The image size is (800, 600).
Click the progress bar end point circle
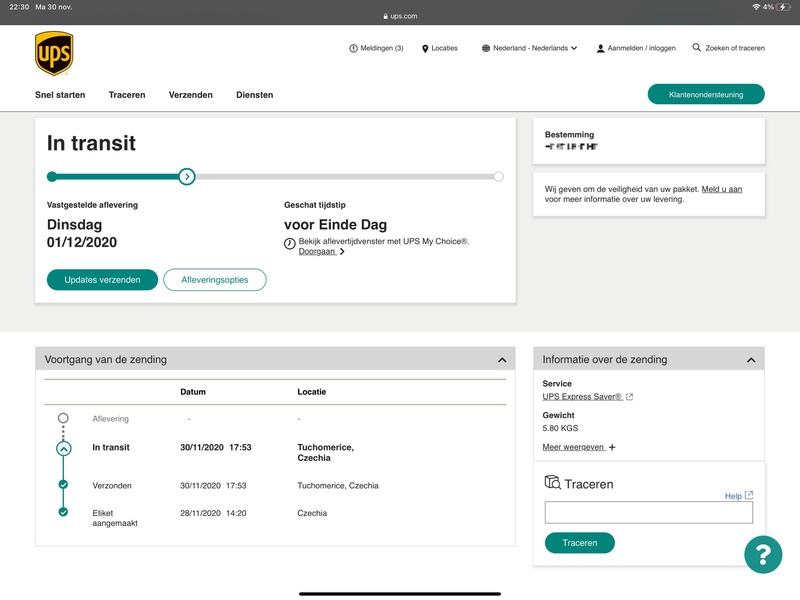click(498, 177)
